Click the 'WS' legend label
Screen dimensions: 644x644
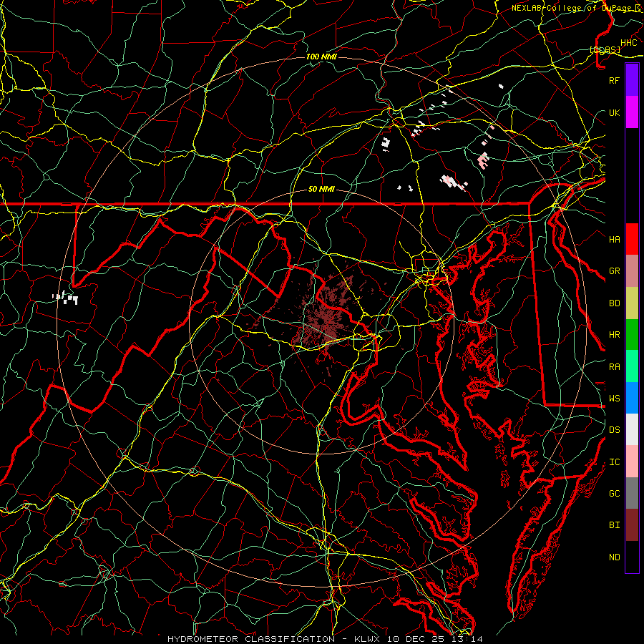pos(614,399)
